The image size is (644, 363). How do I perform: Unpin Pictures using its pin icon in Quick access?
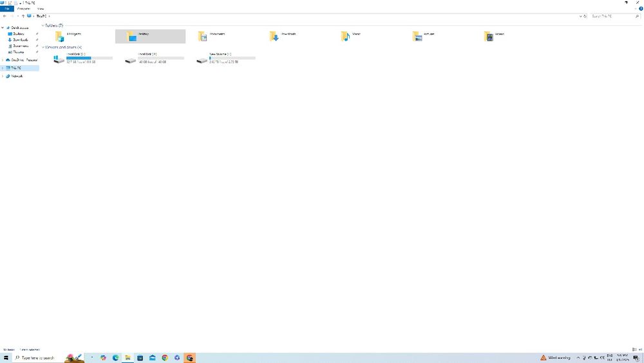[37, 52]
